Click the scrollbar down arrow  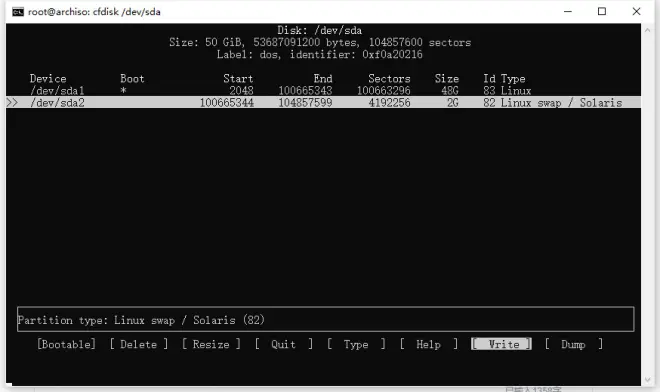[x=647, y=380]
